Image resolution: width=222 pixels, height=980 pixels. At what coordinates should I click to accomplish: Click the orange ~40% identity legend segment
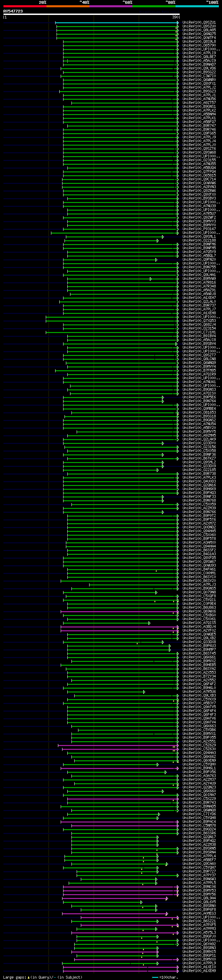coord(68,6)
